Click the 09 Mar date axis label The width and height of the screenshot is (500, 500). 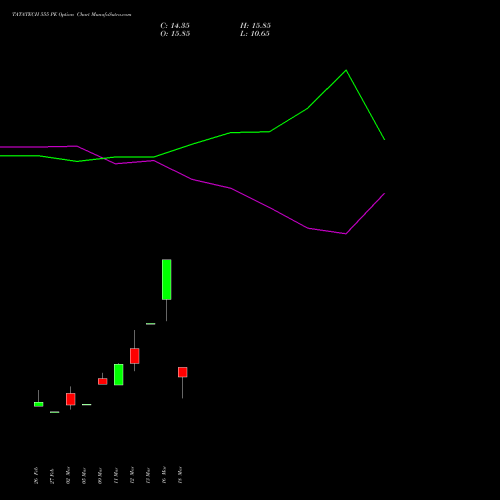(100, 476)
